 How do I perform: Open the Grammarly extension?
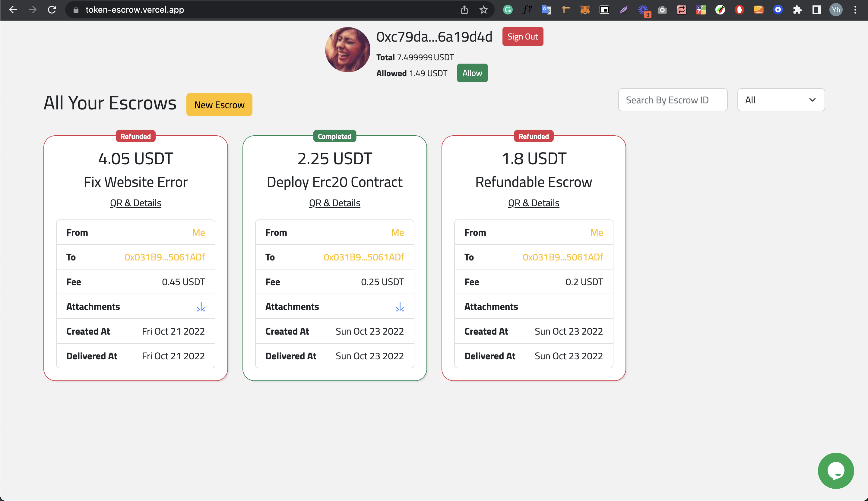click(x=508, y=10)
